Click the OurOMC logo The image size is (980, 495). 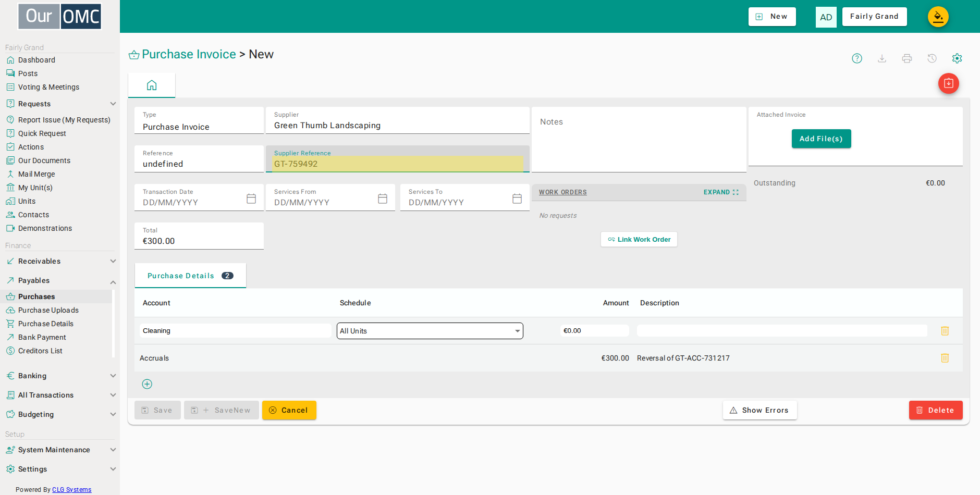pos(59,16)
